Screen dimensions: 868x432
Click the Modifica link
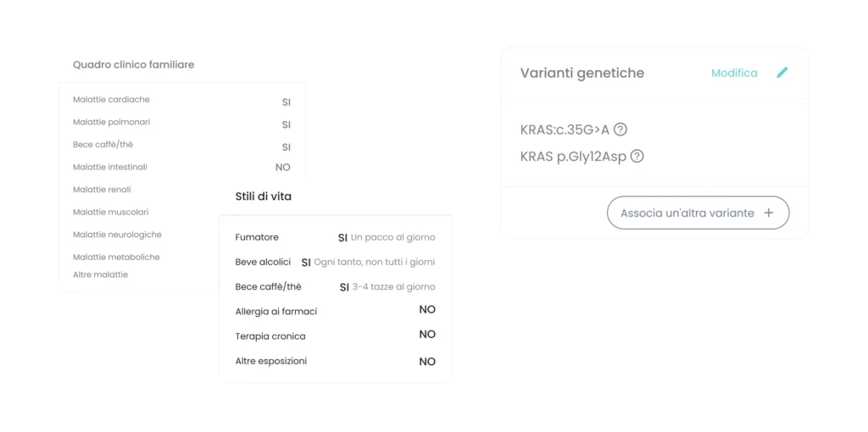point(734,73)
